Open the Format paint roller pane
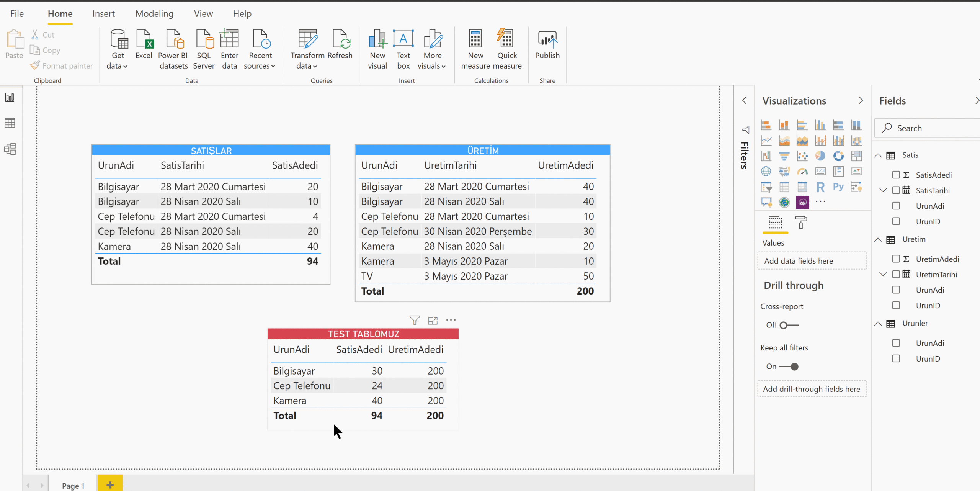Image resolution: width=980 pixels, height=491 pixels. pos(801,223)
